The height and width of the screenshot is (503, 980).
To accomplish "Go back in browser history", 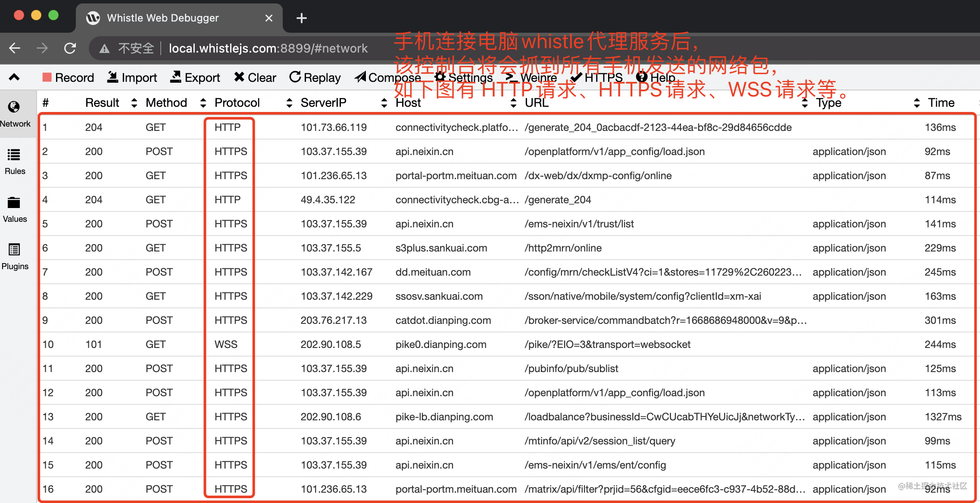I will [x=15, y=48].
